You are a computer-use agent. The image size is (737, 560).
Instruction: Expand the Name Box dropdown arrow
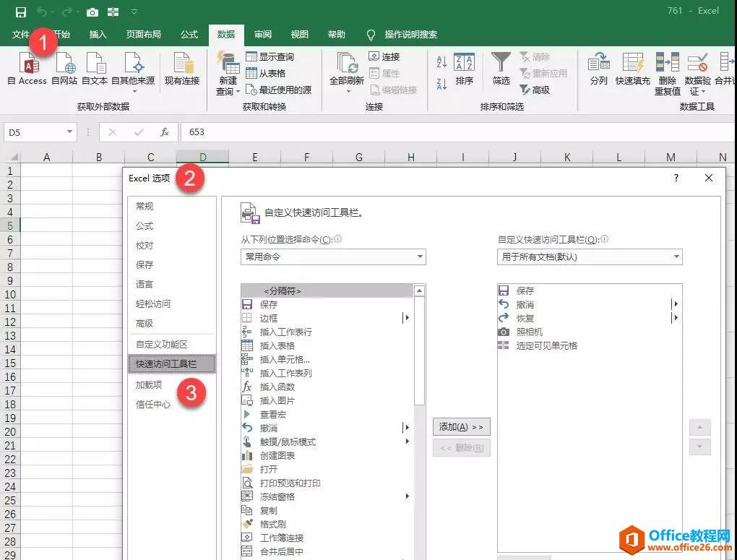pyautogui.click(x=70, y=132)
